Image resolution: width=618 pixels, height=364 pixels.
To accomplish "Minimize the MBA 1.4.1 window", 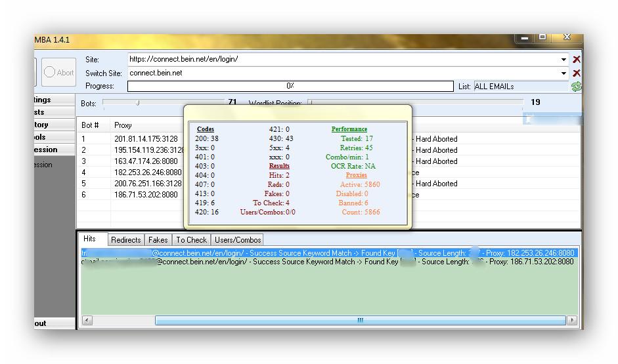I will (x=524, y=38).
